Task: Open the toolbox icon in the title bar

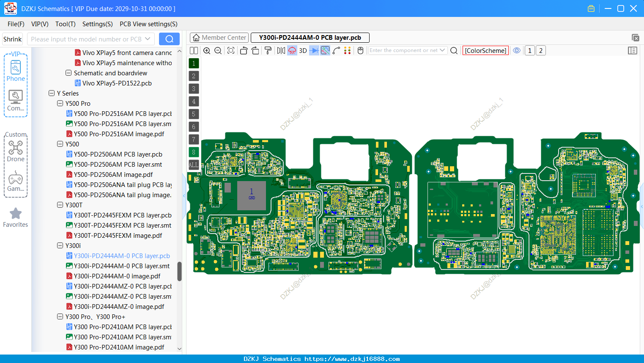Action: [x=591, y=8]
